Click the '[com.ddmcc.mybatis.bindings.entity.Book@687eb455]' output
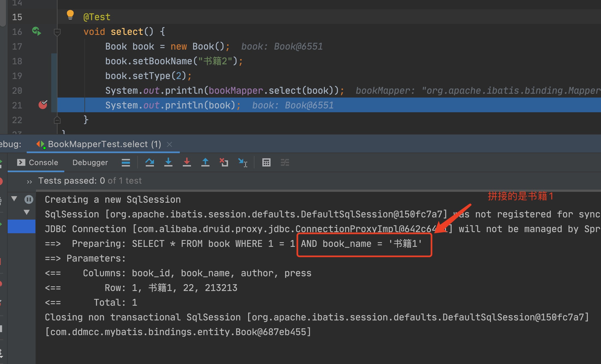 point(178,332)
